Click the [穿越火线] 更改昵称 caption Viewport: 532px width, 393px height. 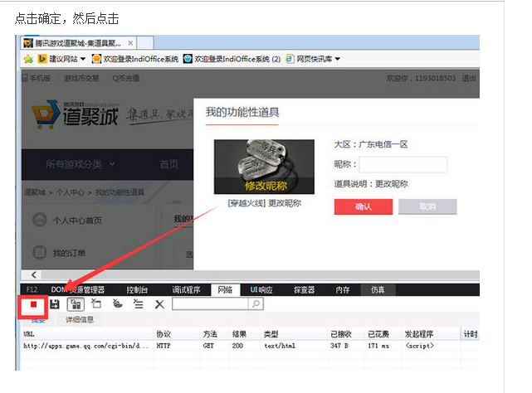[264, 203]
